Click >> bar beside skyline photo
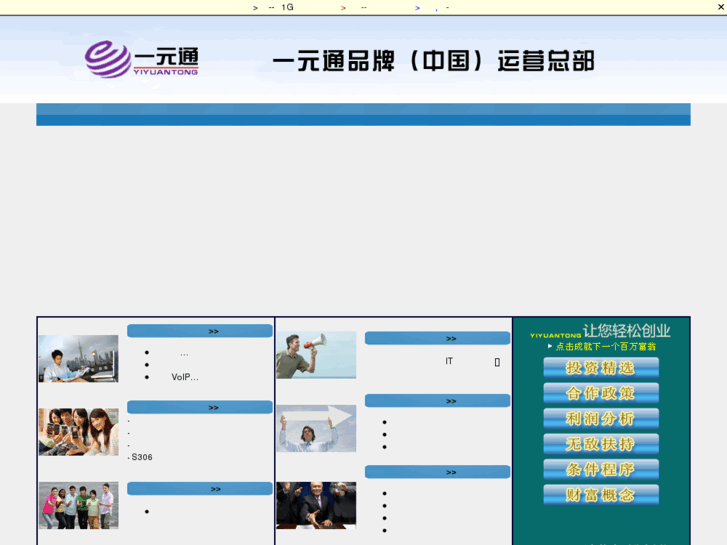 (200, 331)
